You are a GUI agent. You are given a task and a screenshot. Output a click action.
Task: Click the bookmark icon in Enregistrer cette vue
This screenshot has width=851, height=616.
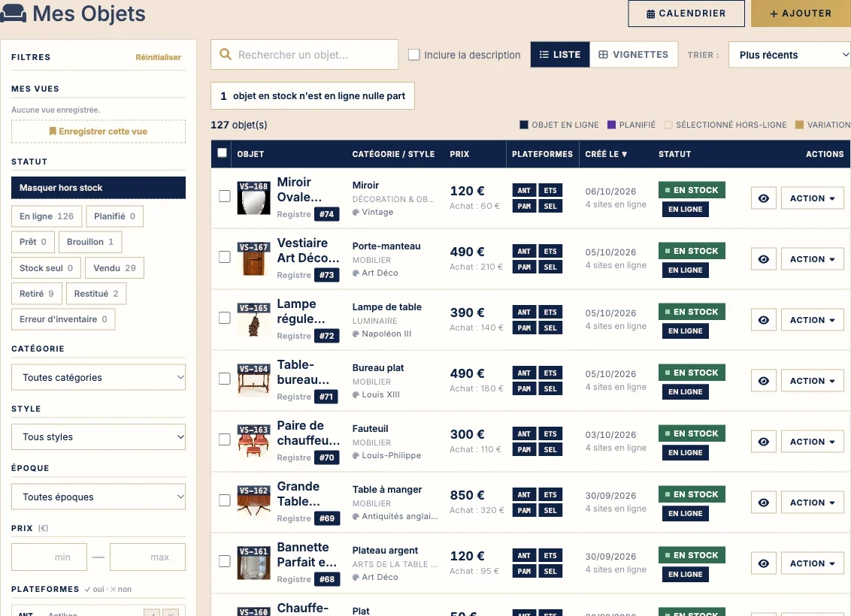click(x=53, y=131)
